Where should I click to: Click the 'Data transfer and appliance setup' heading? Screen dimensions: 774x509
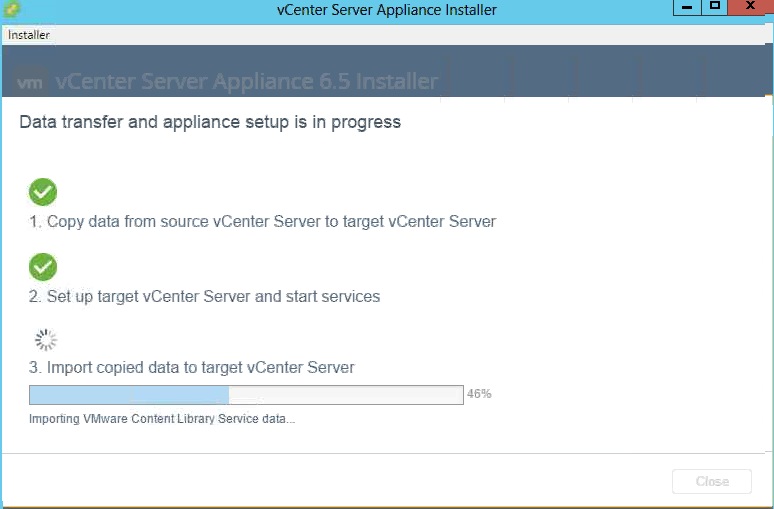click(x=210, y=123)
